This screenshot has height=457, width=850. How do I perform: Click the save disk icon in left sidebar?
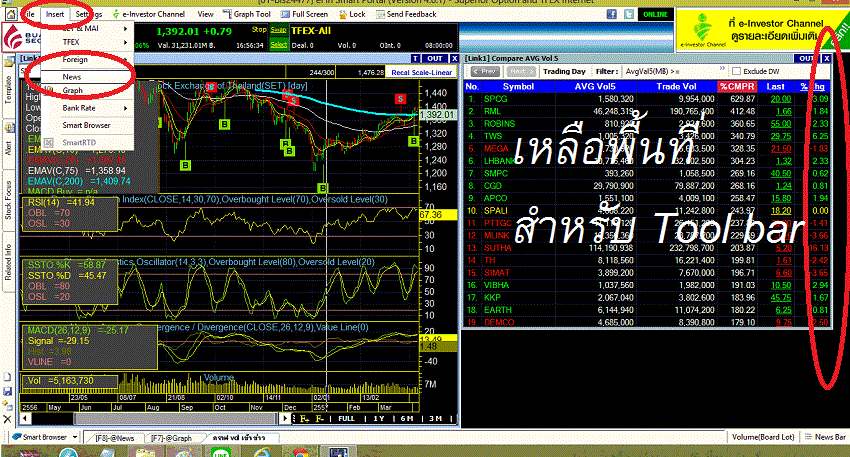[8, 391]
